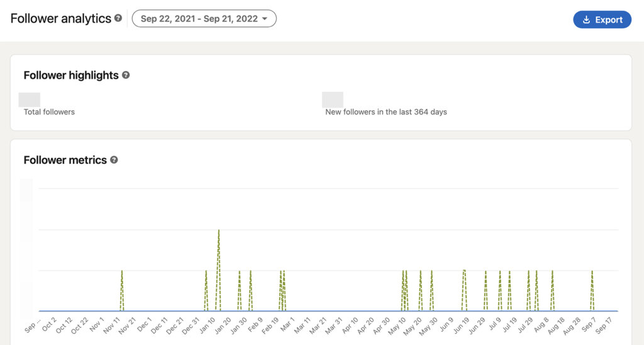Click the chart spike near Nov 11
644x345 pixels.
point(122,272)
